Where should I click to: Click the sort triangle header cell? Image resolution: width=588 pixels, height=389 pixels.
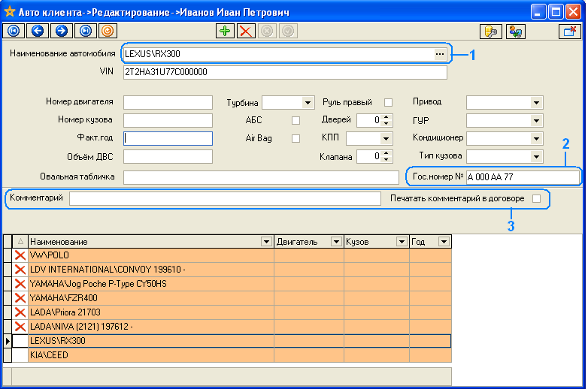20,242
